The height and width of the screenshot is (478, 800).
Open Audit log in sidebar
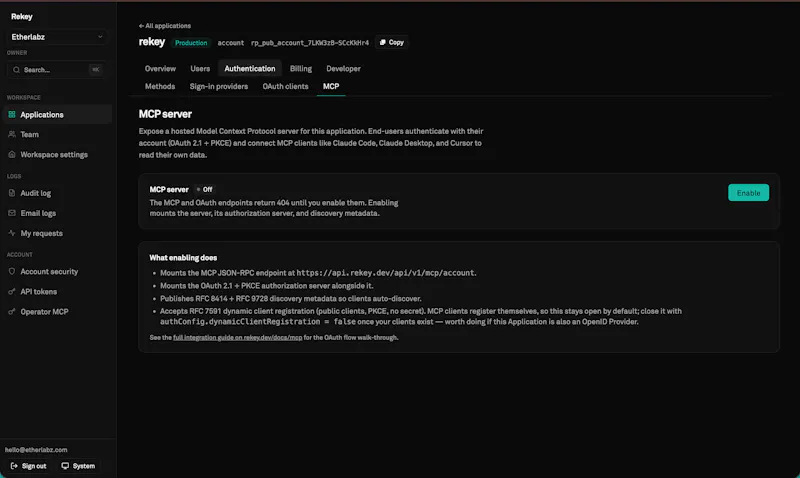click(57, 193)
